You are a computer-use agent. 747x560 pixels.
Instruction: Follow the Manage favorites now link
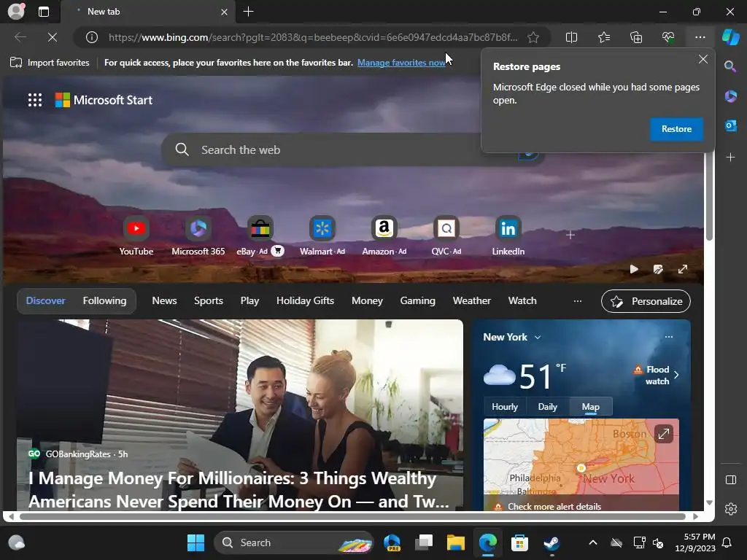(401, 63)
